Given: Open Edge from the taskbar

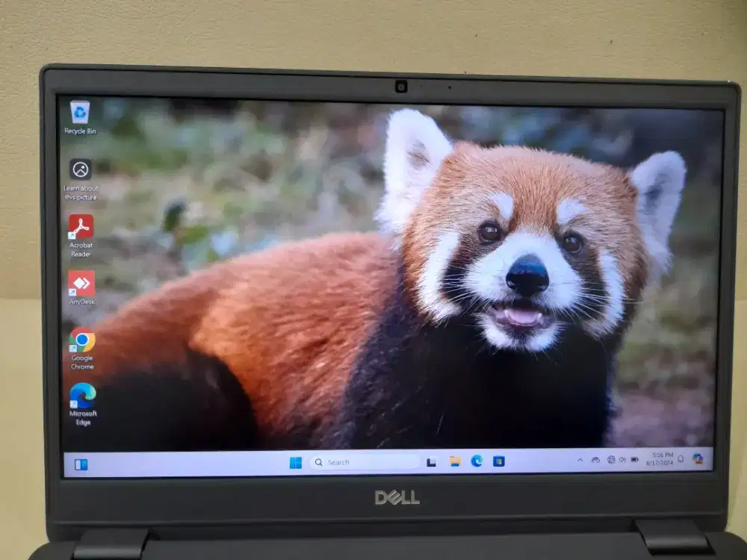Looking at the screenshot, I should (477, 461).
